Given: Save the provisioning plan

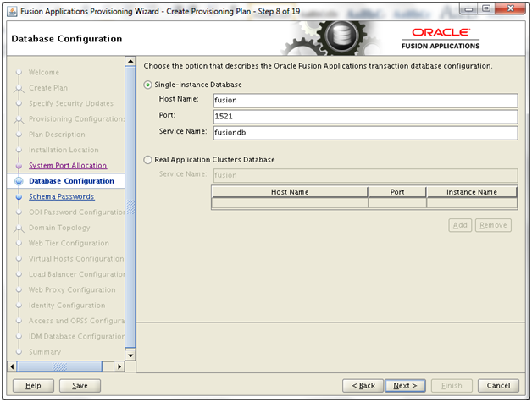Looking at the screenshot, I should 80,386.
